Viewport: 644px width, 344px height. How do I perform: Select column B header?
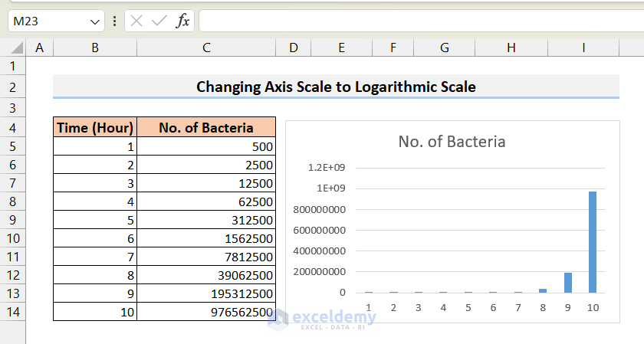click(95, 48)
